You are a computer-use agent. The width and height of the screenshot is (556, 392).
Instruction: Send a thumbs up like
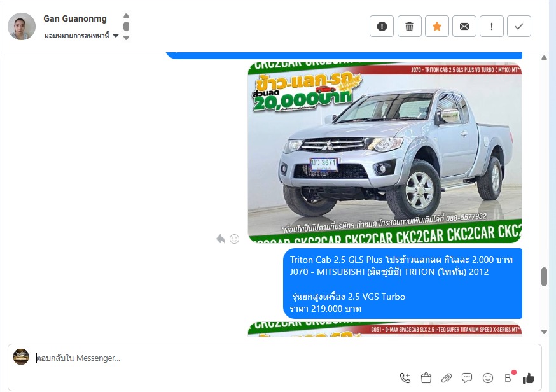(529, 378)
